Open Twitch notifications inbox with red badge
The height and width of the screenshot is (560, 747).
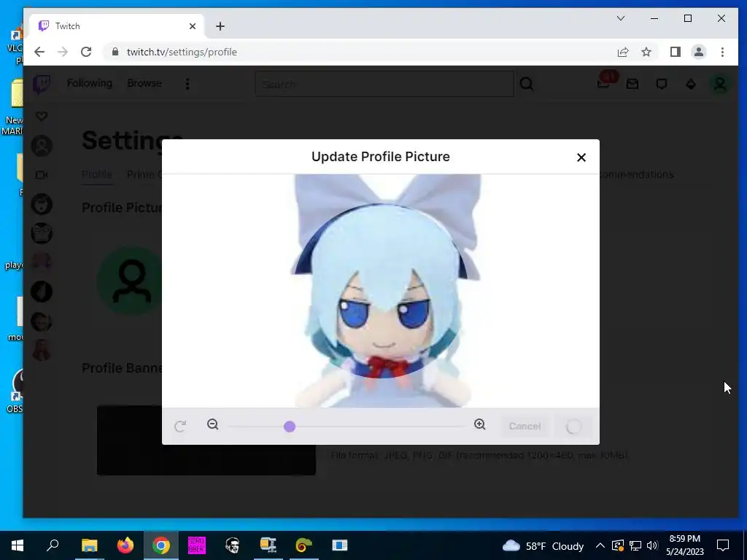point(603,83)
